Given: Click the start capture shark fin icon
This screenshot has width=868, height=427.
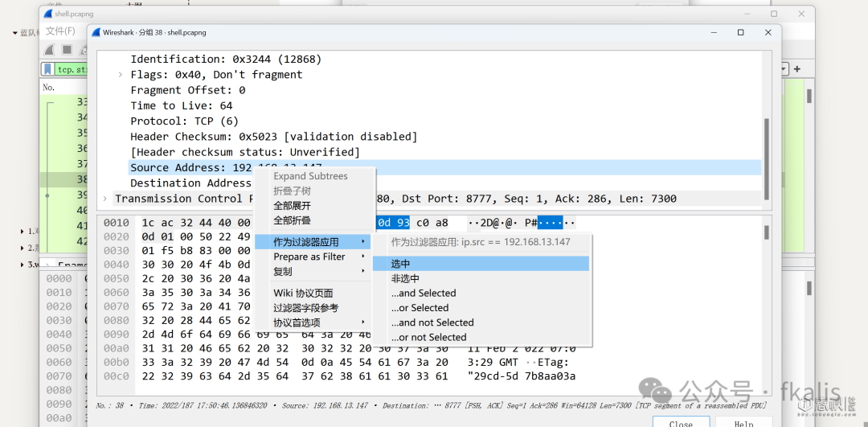Looking at the screenshot, I should click(49, 50).
